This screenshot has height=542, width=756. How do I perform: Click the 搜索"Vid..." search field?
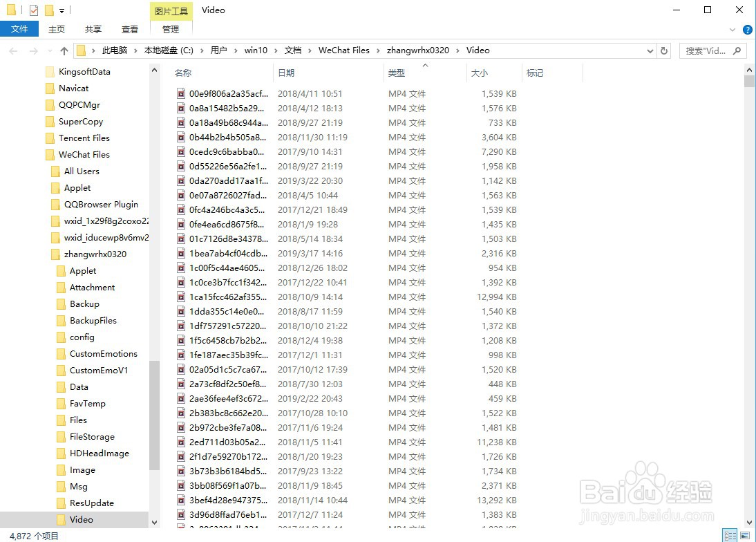coord(714,50)
